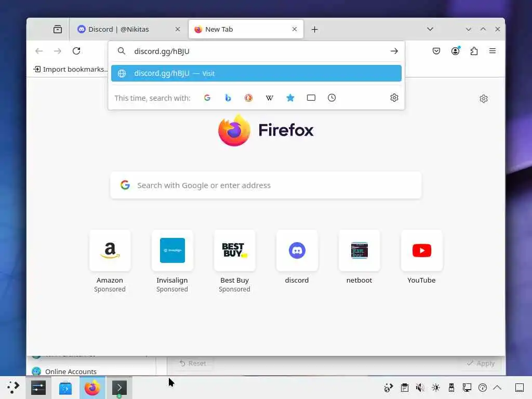Switch to Firefox in the taskbar

pos(92,388)
